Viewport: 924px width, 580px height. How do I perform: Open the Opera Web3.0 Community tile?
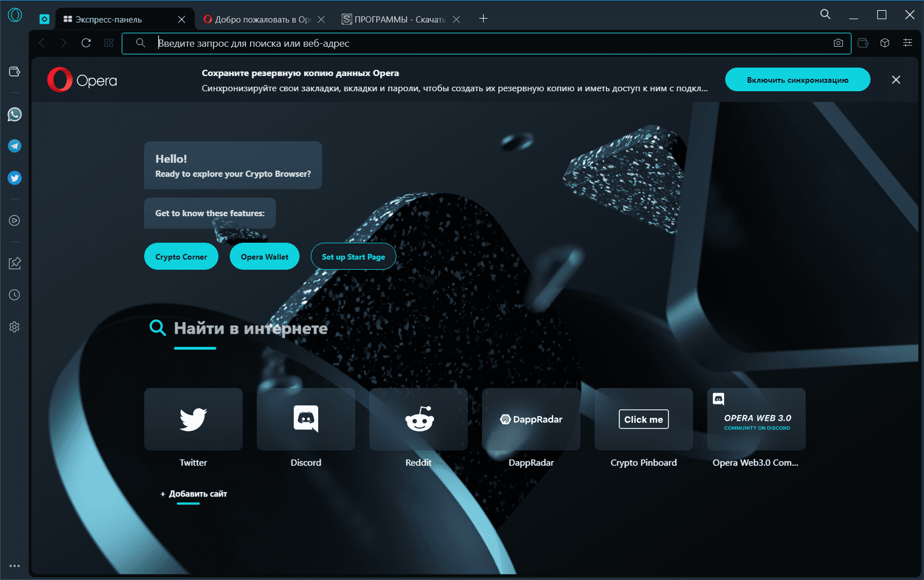coord(756,419)
